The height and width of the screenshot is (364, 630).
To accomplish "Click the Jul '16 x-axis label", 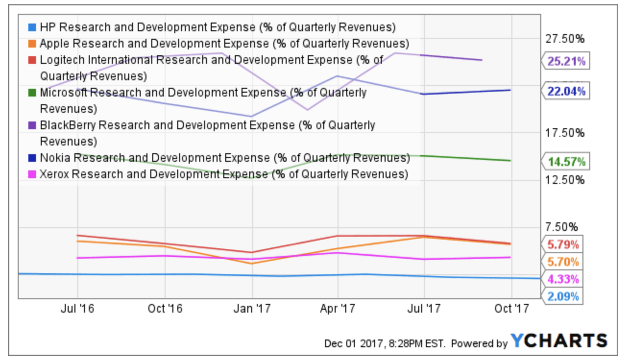I will [77, 309].
